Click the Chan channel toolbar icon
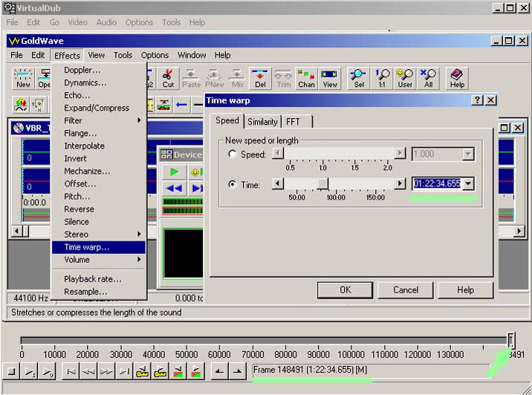Image resolution: width=532 pixels, height=395 pixels. point(306,78)
